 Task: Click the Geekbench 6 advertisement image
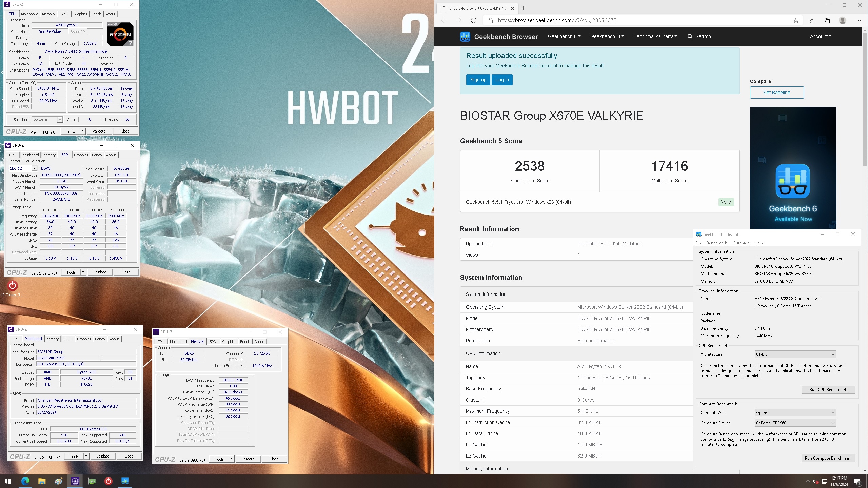[x=793, y=168]
